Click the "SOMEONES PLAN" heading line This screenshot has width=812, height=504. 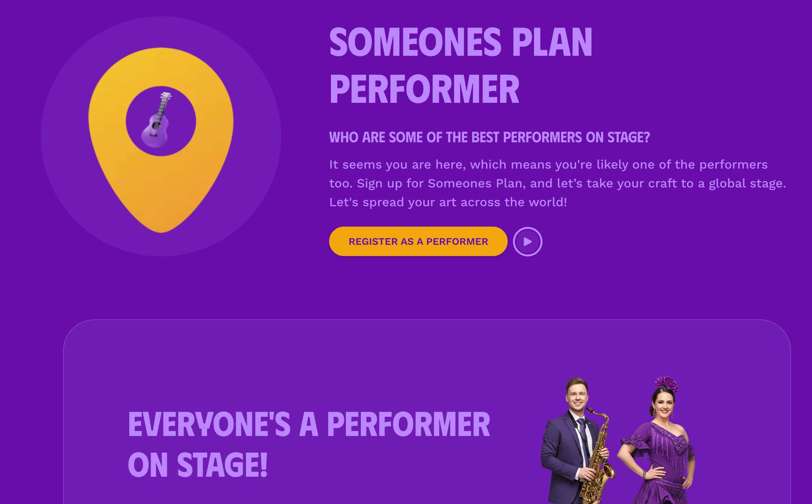(x=460, y=43)
